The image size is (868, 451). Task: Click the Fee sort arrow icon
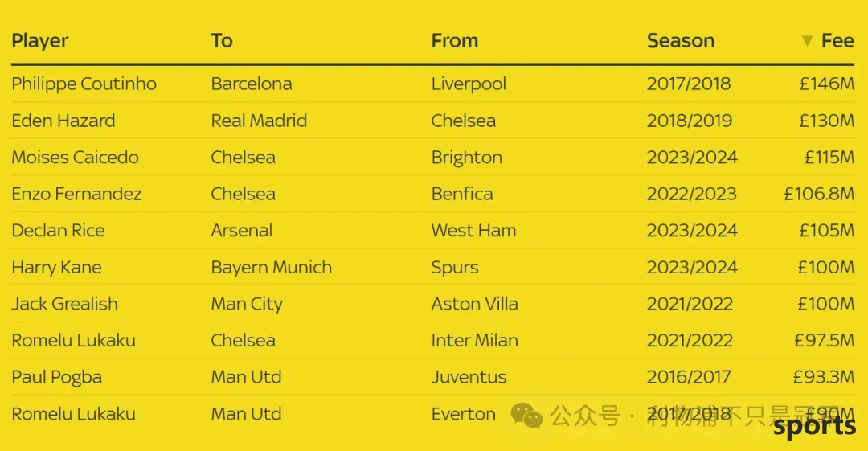click(807, 40)
